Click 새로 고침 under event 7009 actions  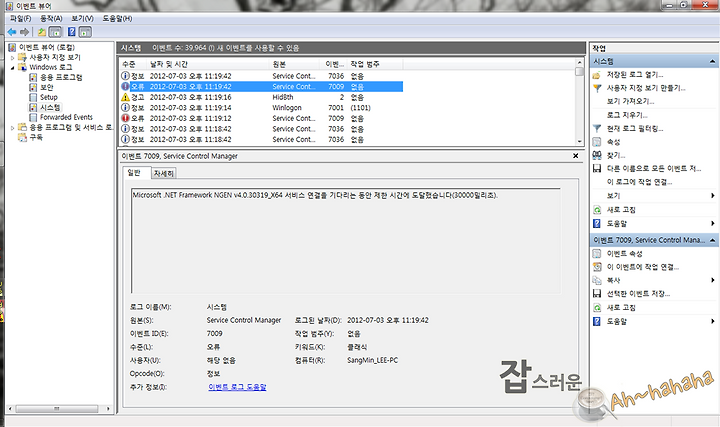click(621, 308)
